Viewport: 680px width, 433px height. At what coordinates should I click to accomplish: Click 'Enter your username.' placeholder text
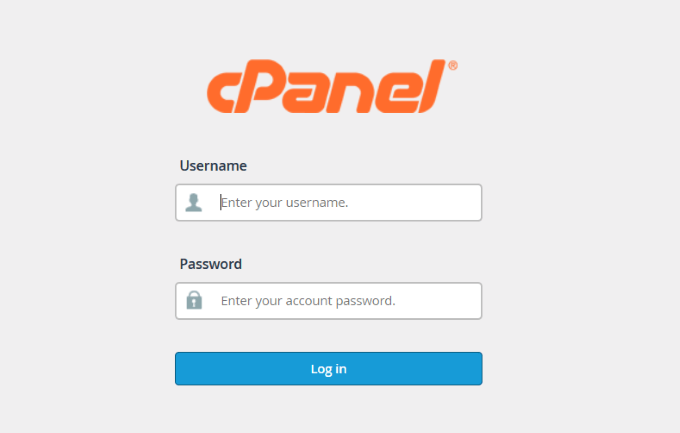[285, 202]
